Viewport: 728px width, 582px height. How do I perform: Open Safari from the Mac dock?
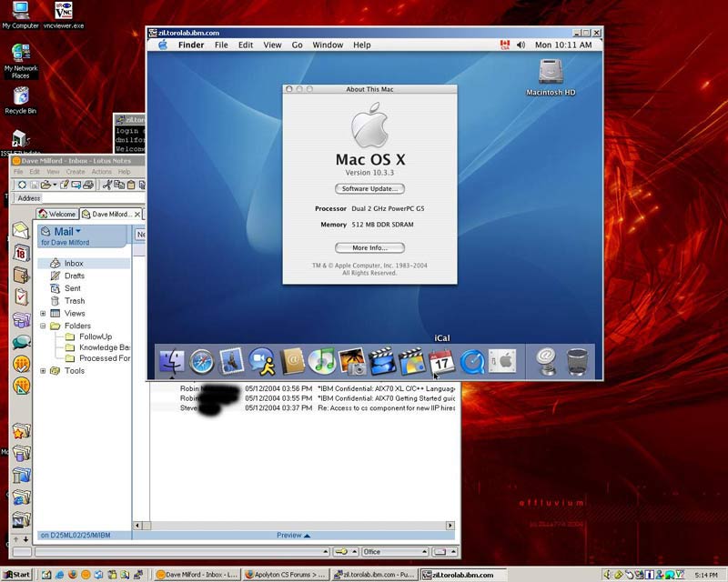(201, 362)
